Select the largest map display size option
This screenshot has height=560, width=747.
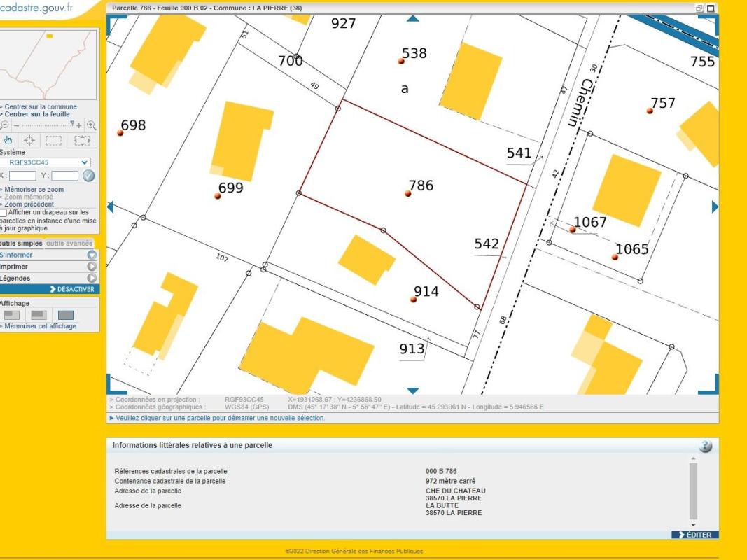[x=65, y=316]
